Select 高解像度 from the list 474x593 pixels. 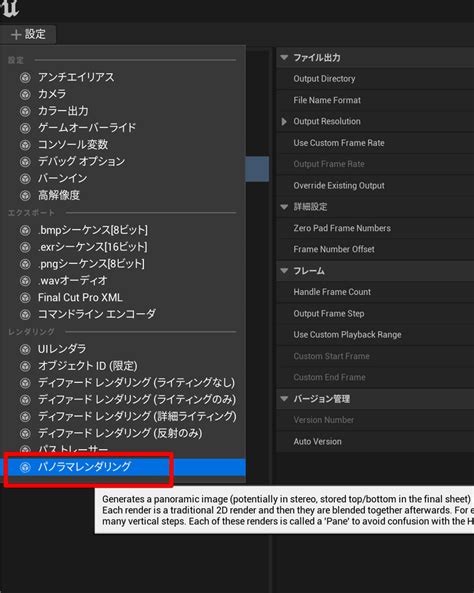pyautogui.click(x=59, y=195)
